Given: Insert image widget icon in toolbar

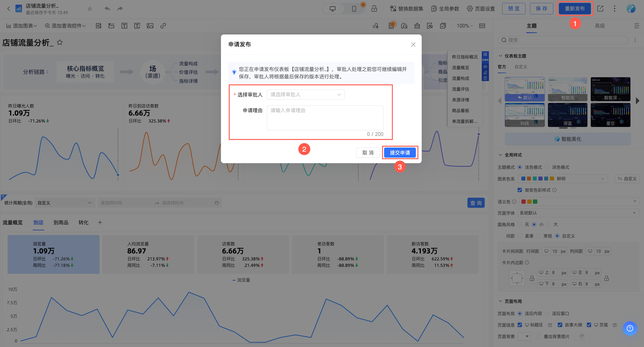Looking at the screenshot, I should click(x=150, y=26).
